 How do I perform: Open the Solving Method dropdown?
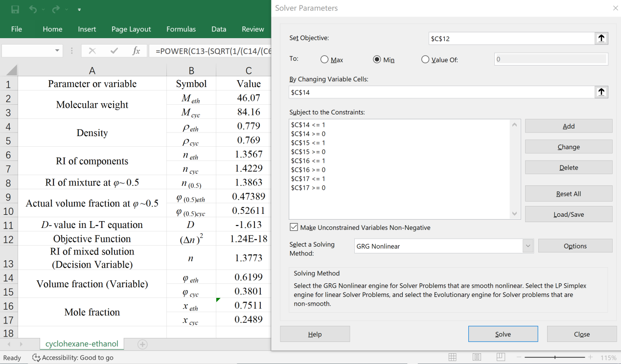pyautogui.click(x=528, y=246)
